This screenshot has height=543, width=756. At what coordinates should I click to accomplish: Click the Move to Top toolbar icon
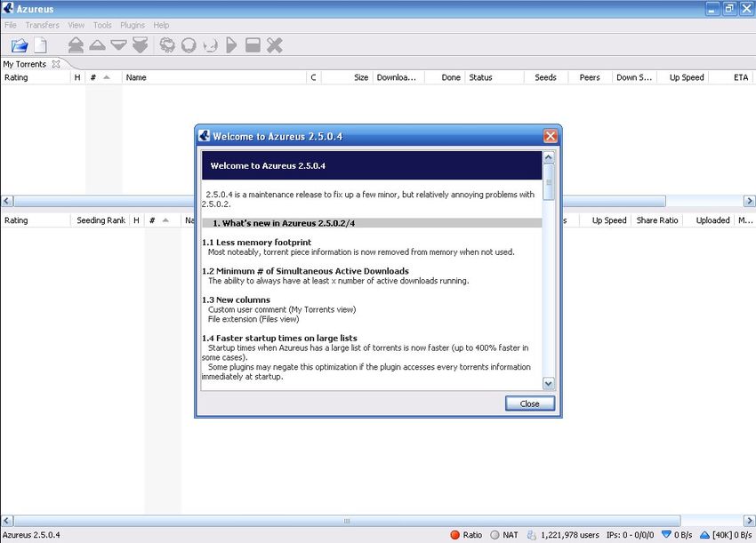76,45
